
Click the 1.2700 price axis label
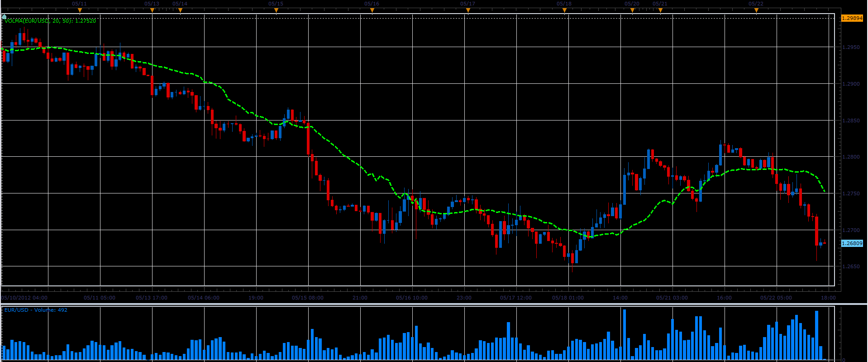[x=851, y=230]
